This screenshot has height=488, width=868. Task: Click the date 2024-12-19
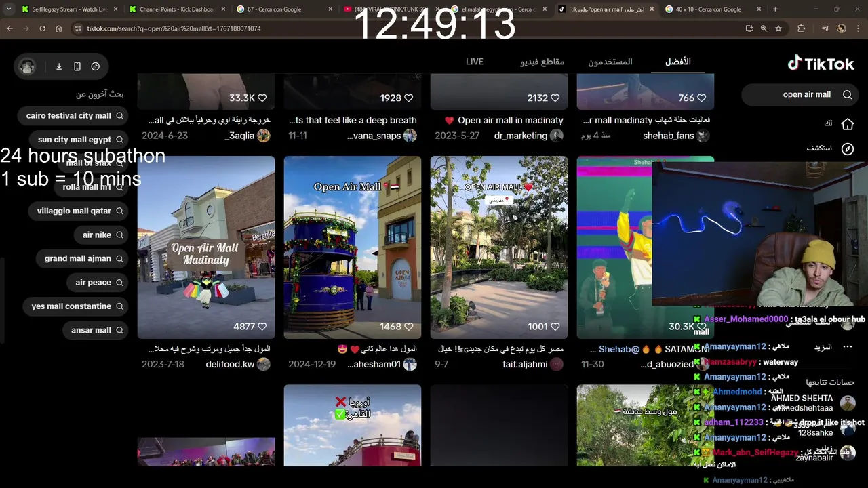(312, 365)
